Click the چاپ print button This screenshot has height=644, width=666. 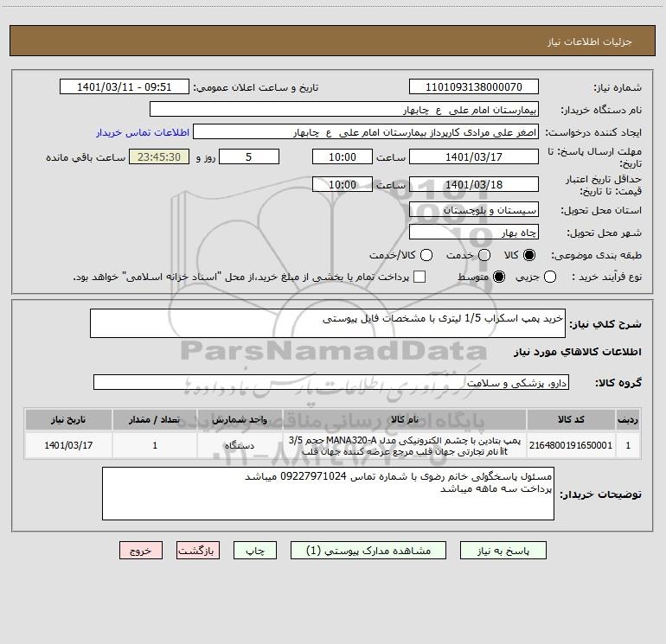point(255,551)
